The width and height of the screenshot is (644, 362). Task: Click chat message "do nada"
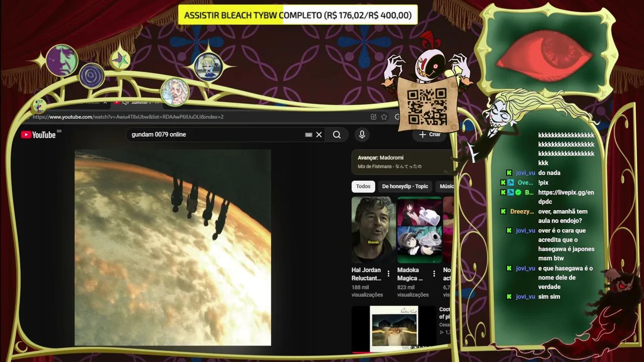pos(549,173)
